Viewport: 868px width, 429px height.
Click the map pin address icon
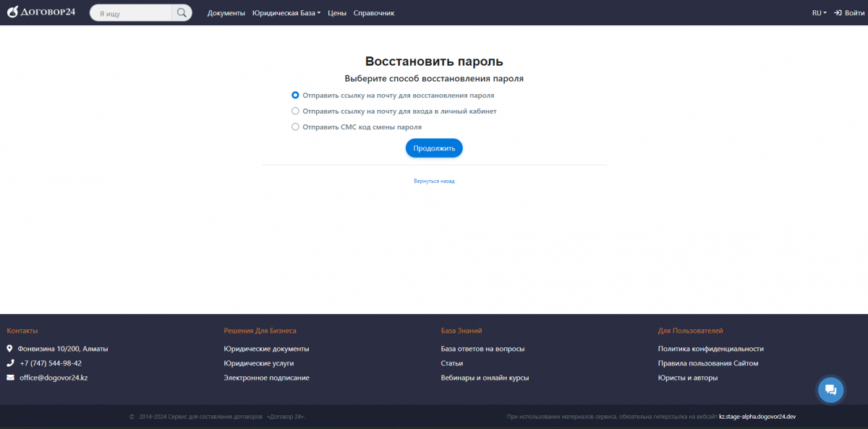click(10, 349)
